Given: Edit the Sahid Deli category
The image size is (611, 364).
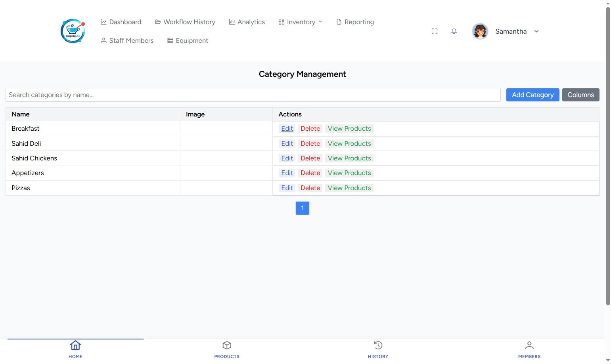Looking at the screenshot, I should click(x=287, y=143).
